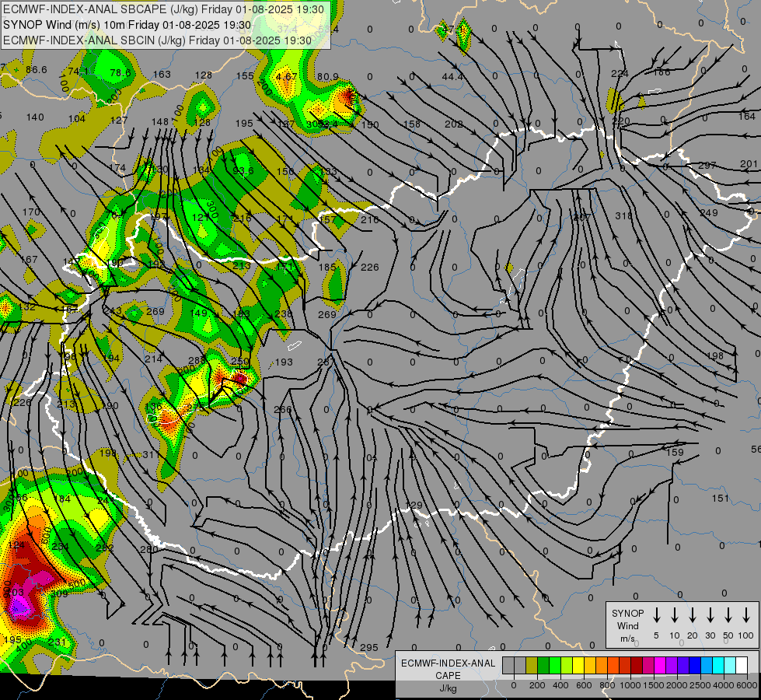Screen dimensions: 761x700
Task: Click the map value 295
Action: 369,648
